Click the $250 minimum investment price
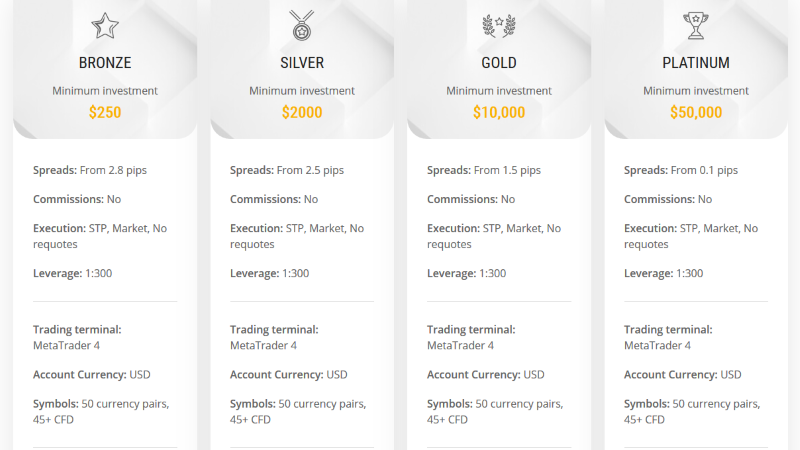This screenshot has width=800, height=450. pyautogui.click(x=105, y=112)
